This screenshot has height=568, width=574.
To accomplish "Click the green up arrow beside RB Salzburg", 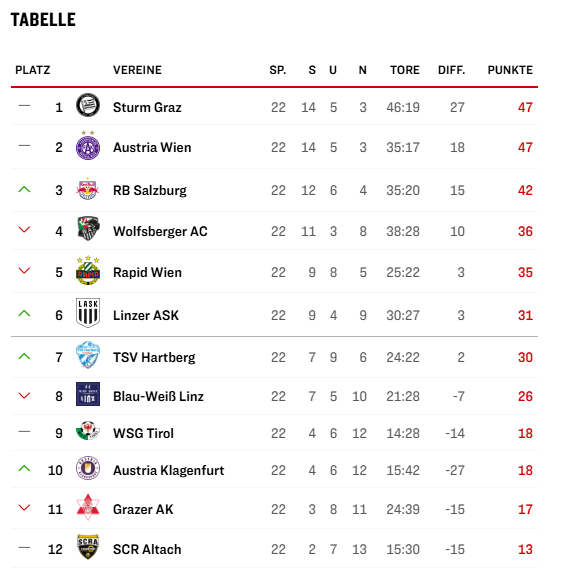I will pyautogui.click(x=24, y=190).
